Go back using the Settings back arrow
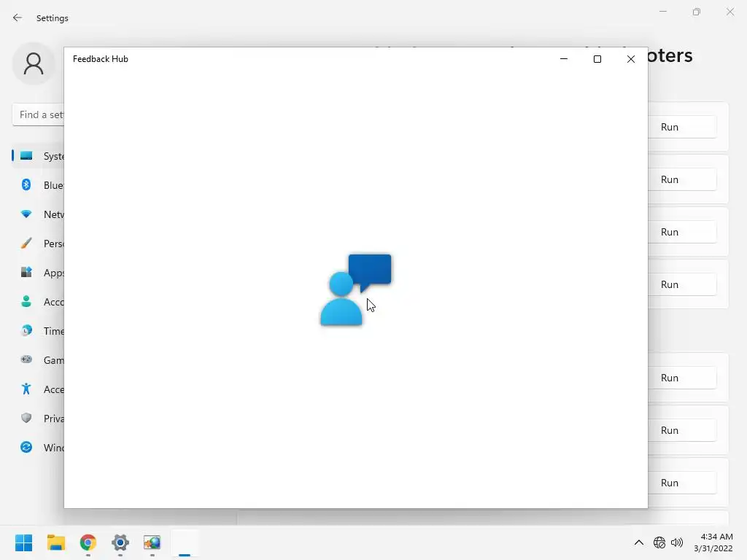 pyautogui.click(x=18, y=17)
